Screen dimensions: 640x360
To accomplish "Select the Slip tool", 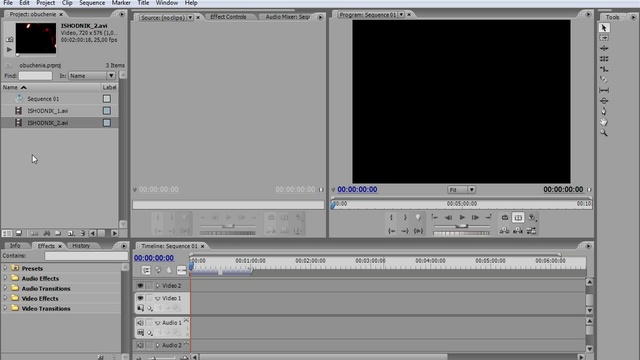I will [604, 90].
